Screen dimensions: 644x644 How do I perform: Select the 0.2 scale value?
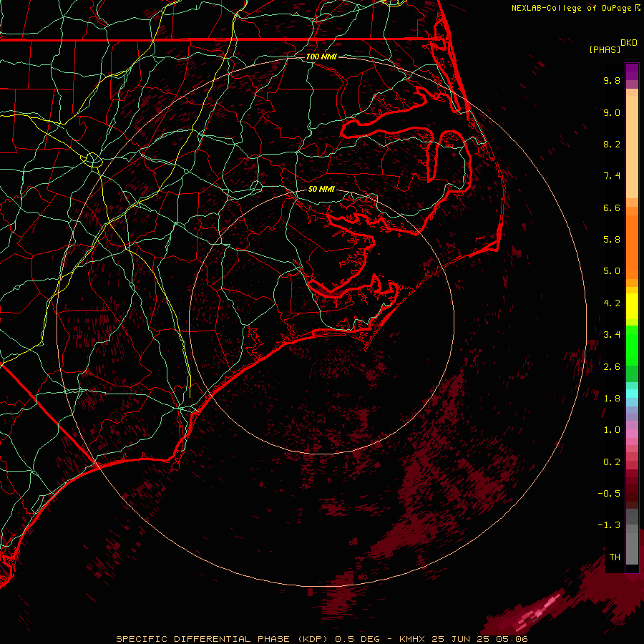(x=612, y=462)
